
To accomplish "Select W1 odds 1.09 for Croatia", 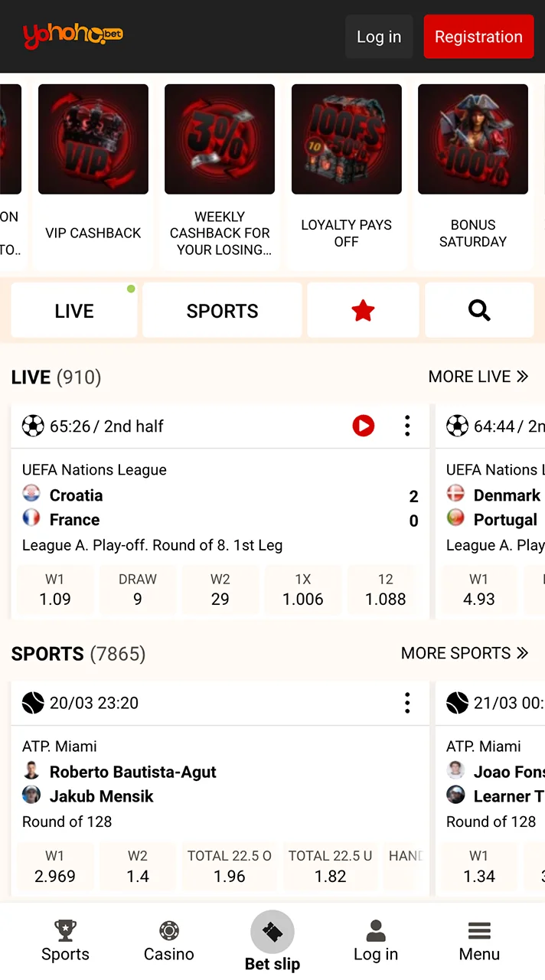I will coord(55,590).
